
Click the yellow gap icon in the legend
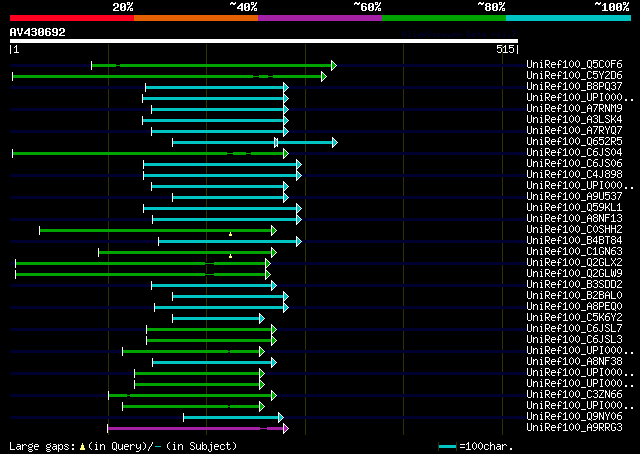[82, 447]
